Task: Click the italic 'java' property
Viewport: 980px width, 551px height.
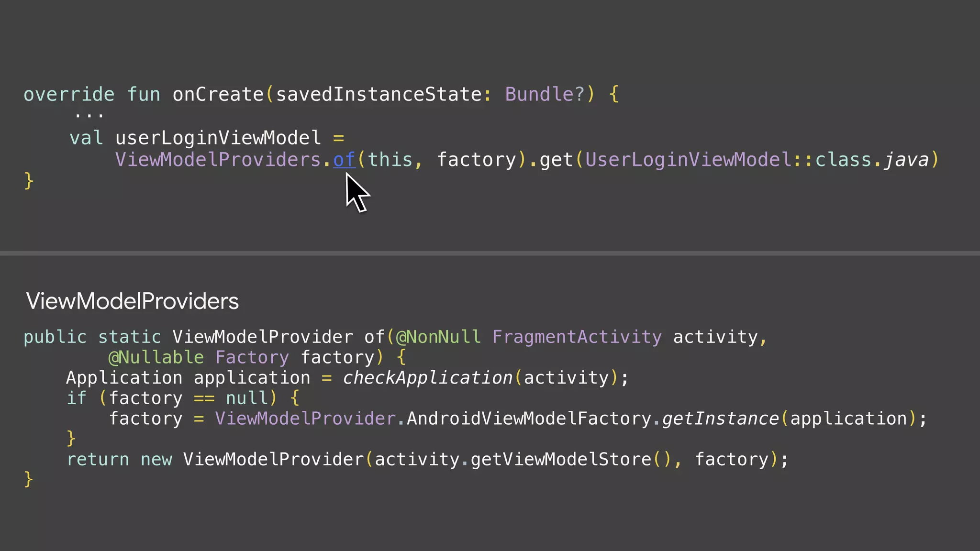Action: point(906,160)
